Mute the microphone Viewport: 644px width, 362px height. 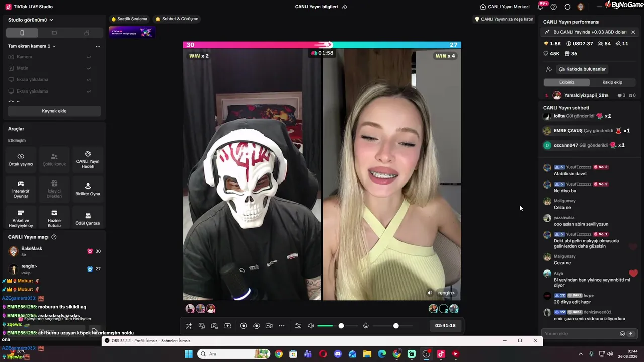point(366,326)
